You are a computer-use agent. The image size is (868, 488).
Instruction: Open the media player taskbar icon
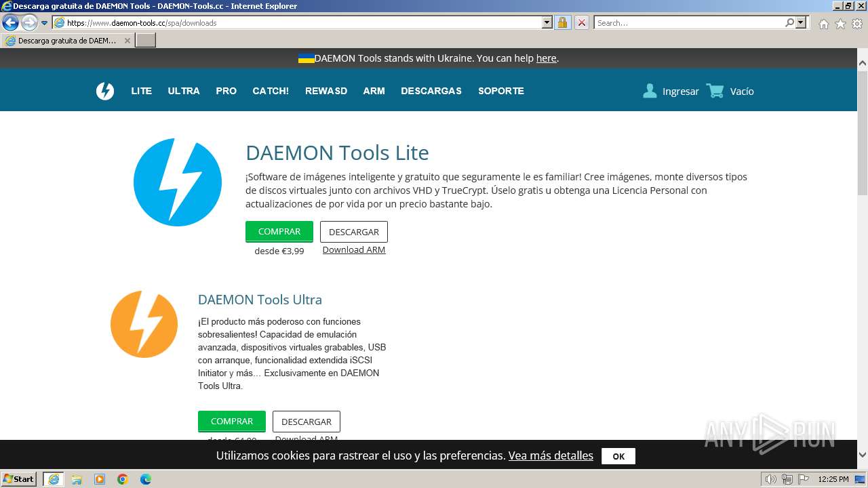tap(100, 479)
